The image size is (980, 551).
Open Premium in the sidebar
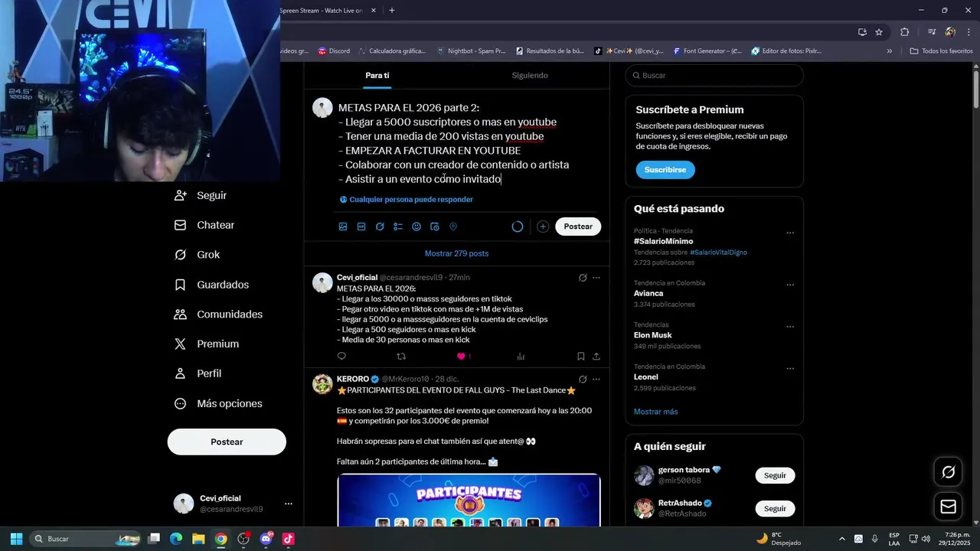tap(207, 344)
